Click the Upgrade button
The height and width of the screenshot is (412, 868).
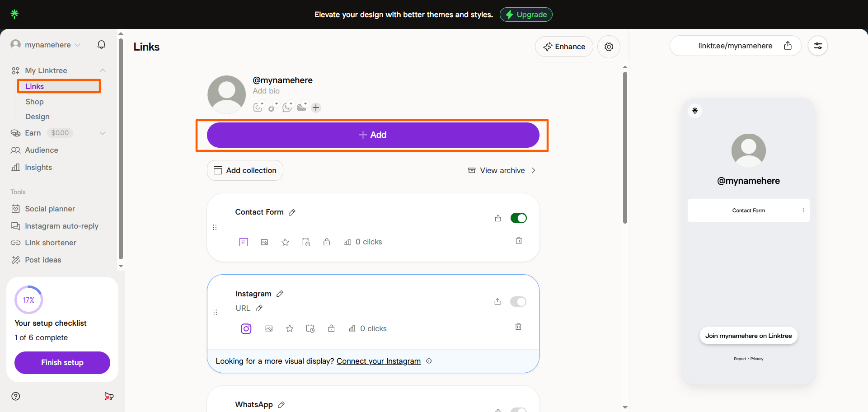(526, 14)
